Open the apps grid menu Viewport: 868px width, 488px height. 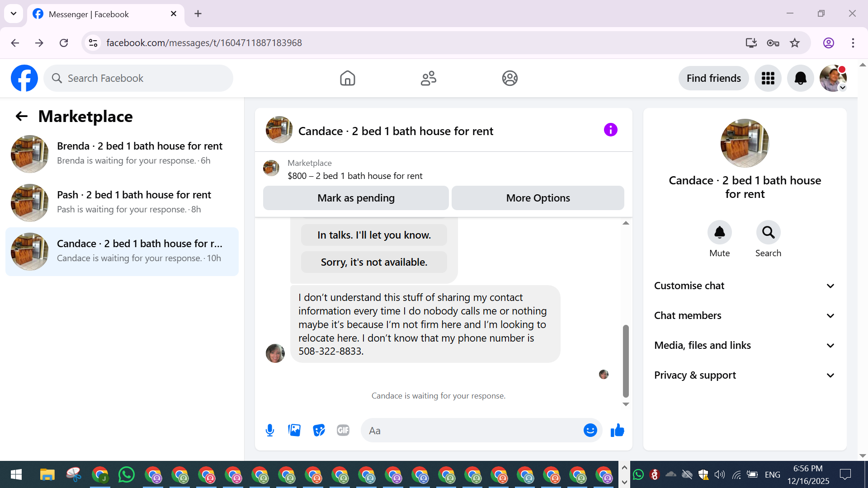tap(768, 78)
